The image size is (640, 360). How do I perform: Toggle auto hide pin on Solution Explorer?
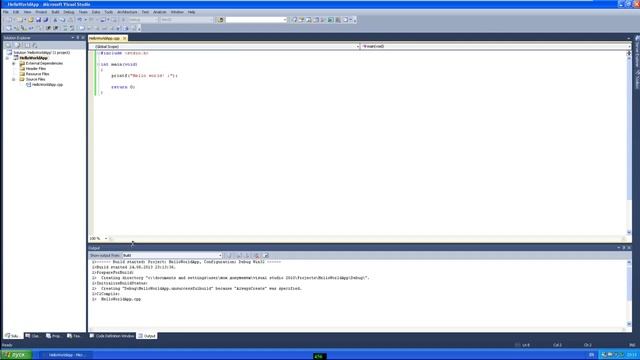78,38
